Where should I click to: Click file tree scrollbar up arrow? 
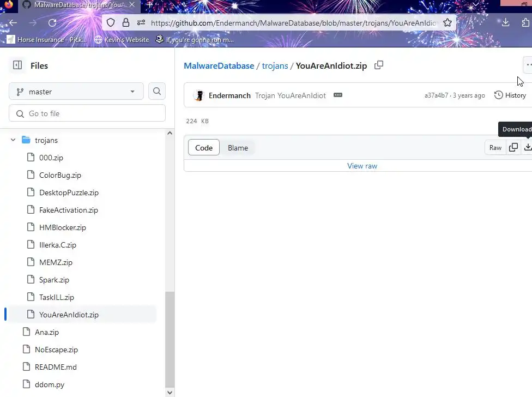tap(170, 133)
